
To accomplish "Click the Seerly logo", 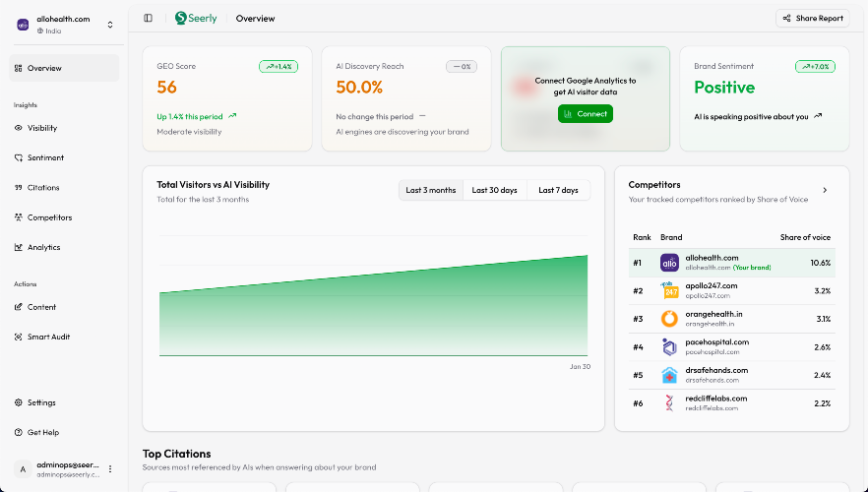I will click(x=196, y=19).
